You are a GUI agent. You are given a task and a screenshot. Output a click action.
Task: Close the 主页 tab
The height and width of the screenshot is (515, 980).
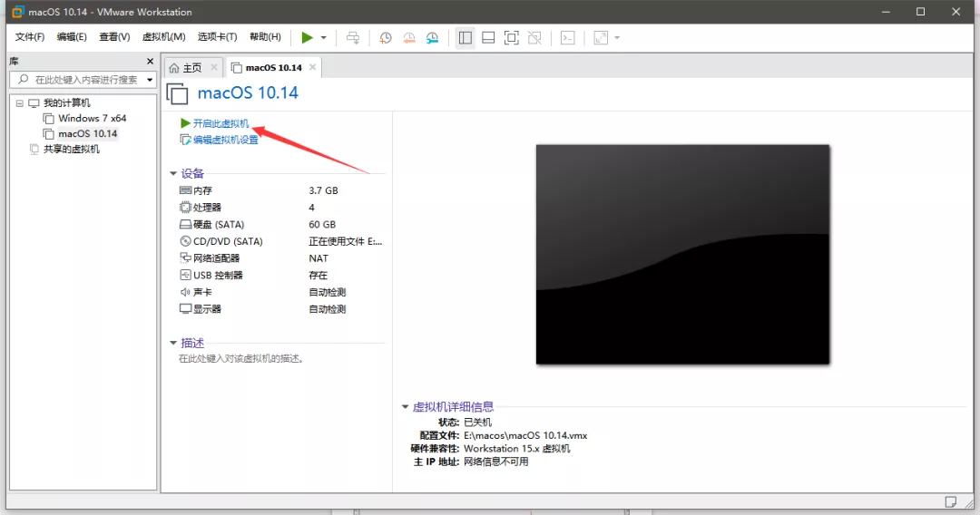(214, 67)
